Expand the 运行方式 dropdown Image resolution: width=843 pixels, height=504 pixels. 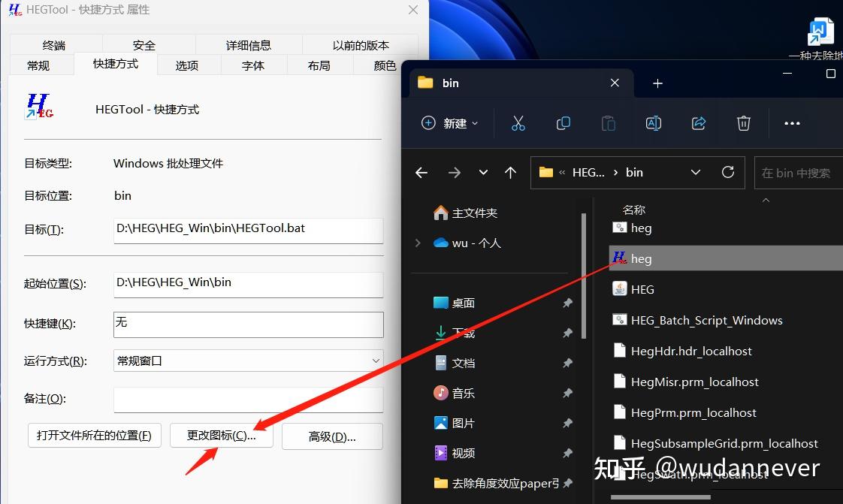click(x=374, y=361)
